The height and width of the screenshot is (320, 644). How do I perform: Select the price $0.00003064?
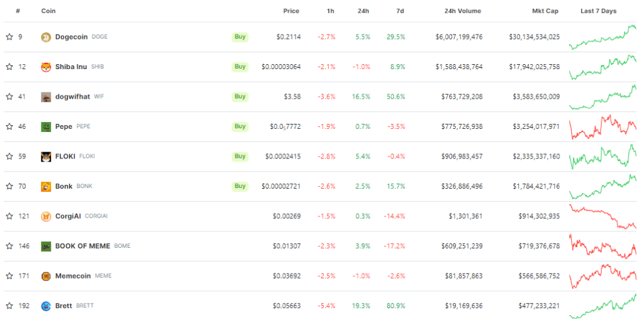(281, 67)
